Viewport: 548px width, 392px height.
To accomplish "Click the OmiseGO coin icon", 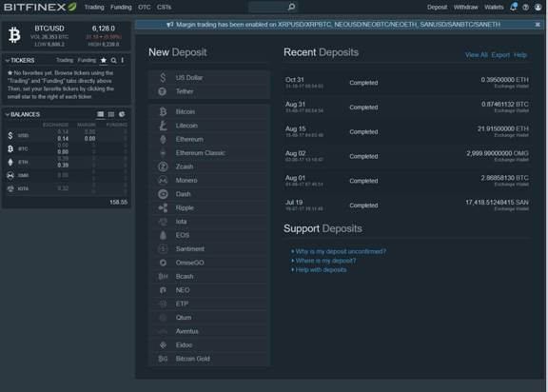I will point(163,263).
